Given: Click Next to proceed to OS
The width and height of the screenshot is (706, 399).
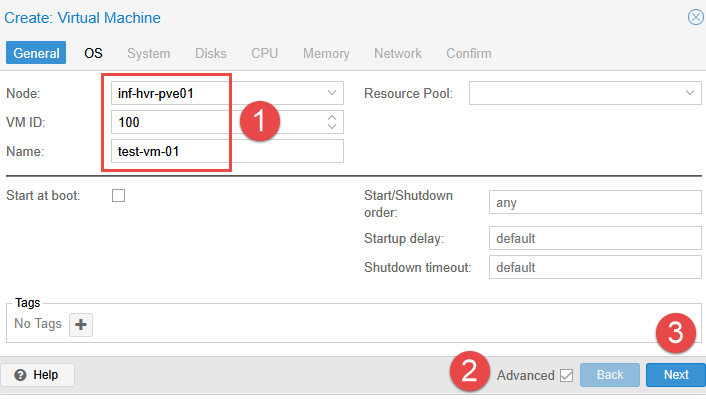Looking at the screenshot, I should [x=676, y=375].
